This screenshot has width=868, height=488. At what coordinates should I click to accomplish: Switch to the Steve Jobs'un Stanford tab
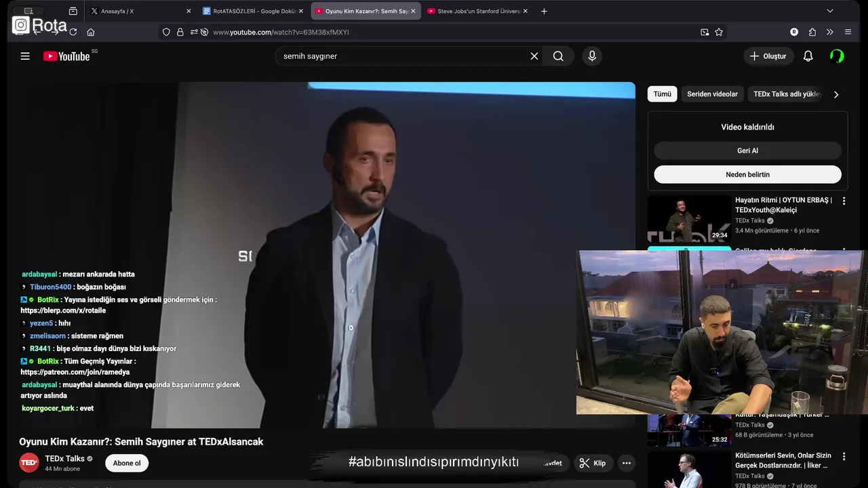[478, 12]
